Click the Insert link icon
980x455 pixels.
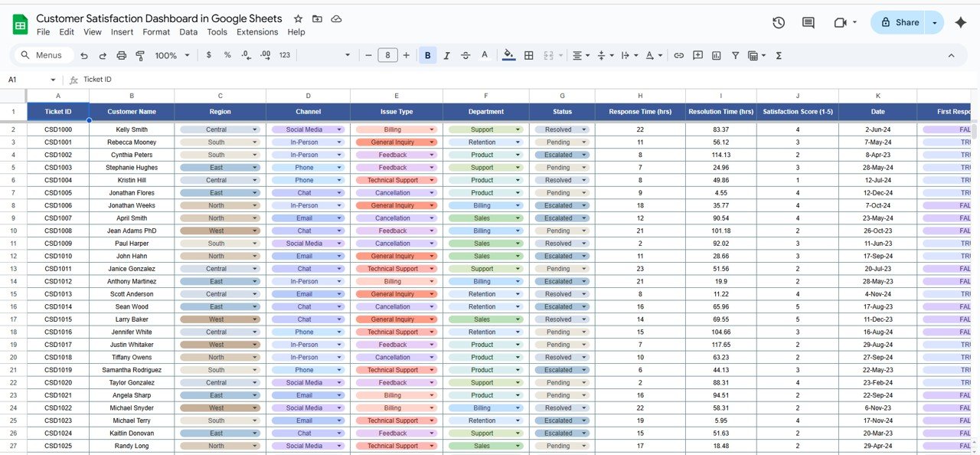pyautogui.click(x=679, y=55)
